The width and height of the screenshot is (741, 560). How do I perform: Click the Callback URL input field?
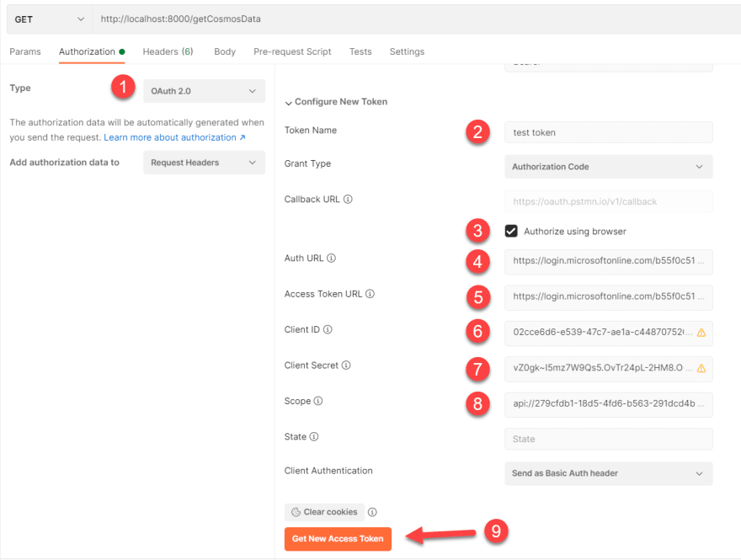coord(608,202)
